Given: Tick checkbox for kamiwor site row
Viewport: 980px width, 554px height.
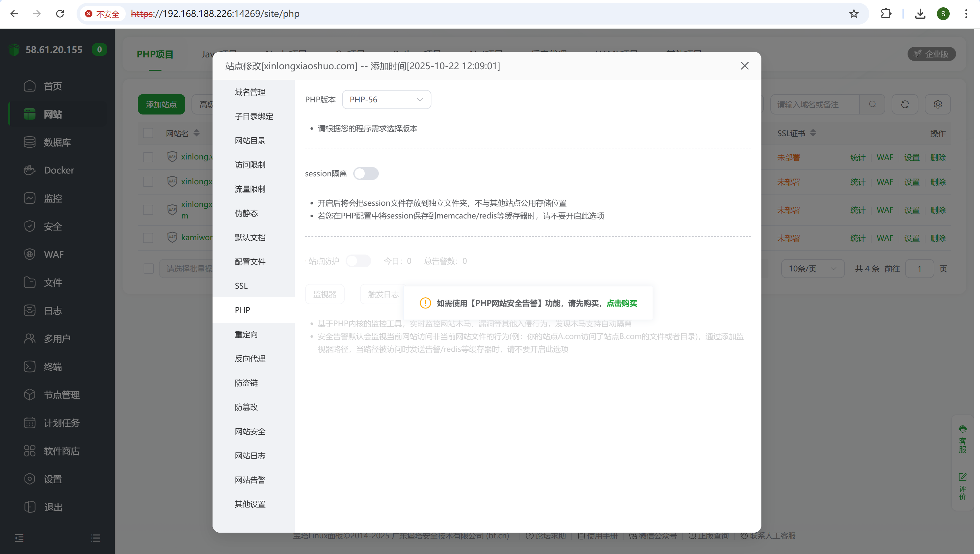Looking at the screenshot, I should click(148, 238).
